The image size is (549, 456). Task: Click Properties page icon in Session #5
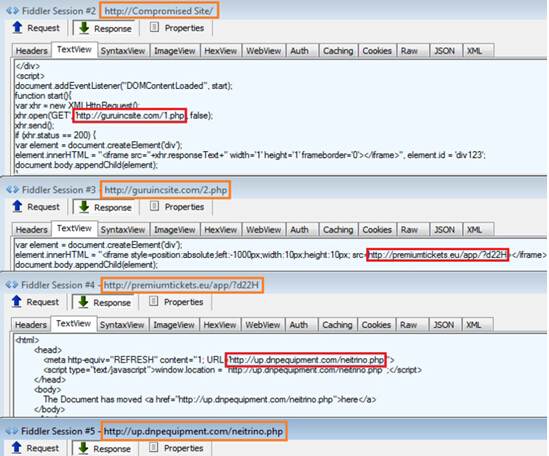click(x=154, y=447)
